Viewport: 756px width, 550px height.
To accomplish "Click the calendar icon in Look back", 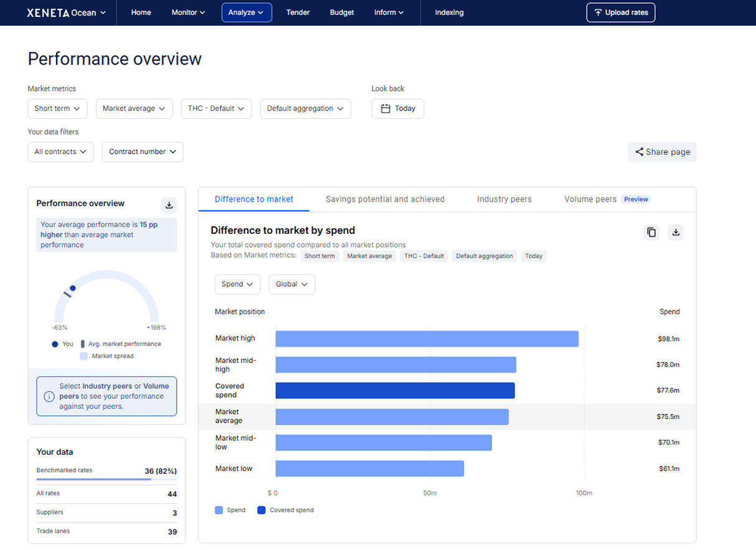I will (x=385, y=108).
